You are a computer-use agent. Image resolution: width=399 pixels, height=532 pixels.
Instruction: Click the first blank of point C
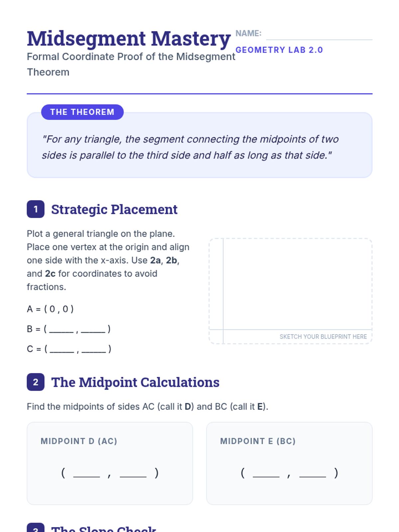tap(62, 349)
